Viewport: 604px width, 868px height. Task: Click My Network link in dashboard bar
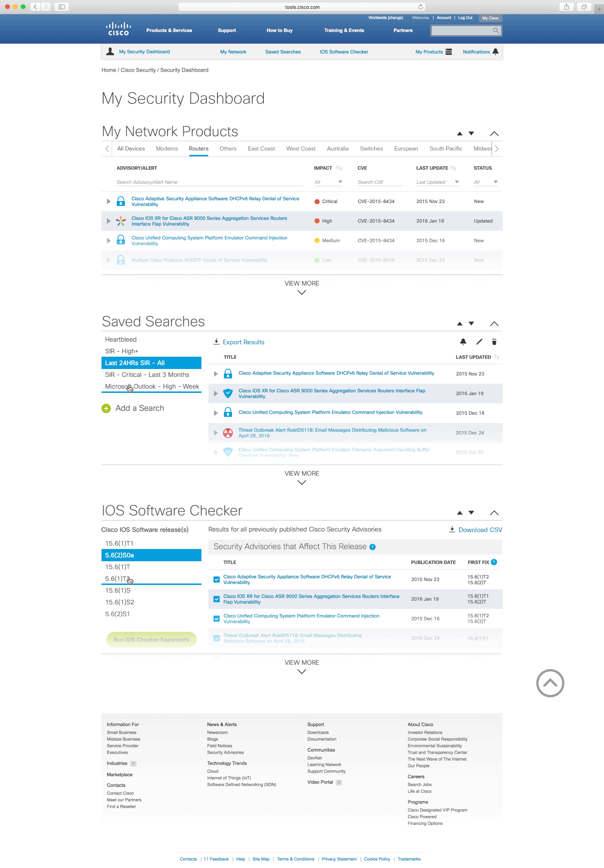pos(233,52)
